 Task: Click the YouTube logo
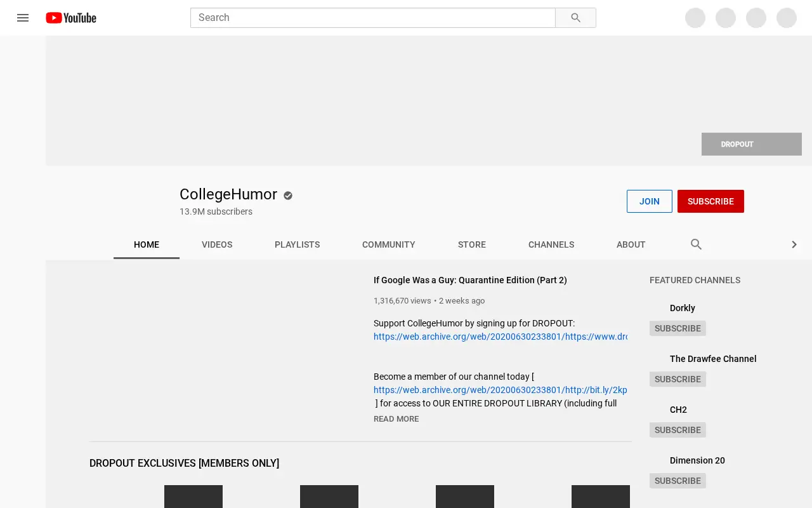click(x=71, y=18)
